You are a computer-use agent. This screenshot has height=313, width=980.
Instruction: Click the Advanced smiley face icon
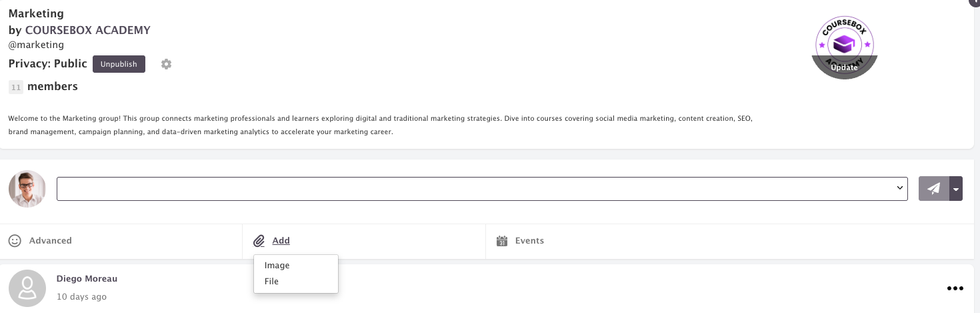point(15,241)
